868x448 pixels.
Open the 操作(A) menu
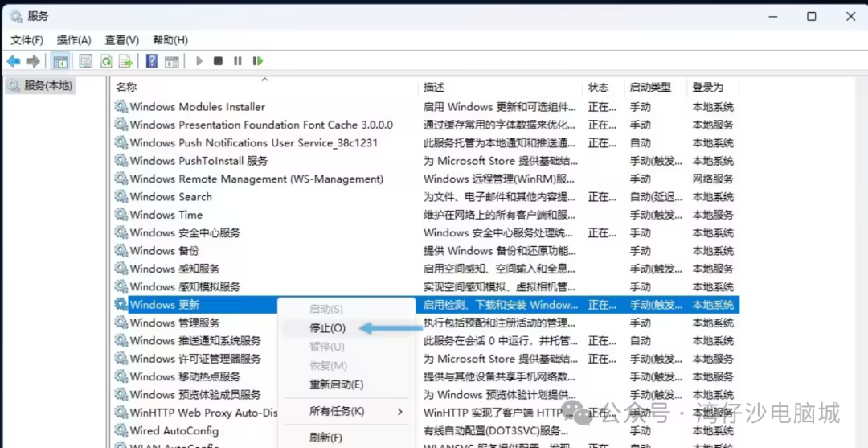74,40
